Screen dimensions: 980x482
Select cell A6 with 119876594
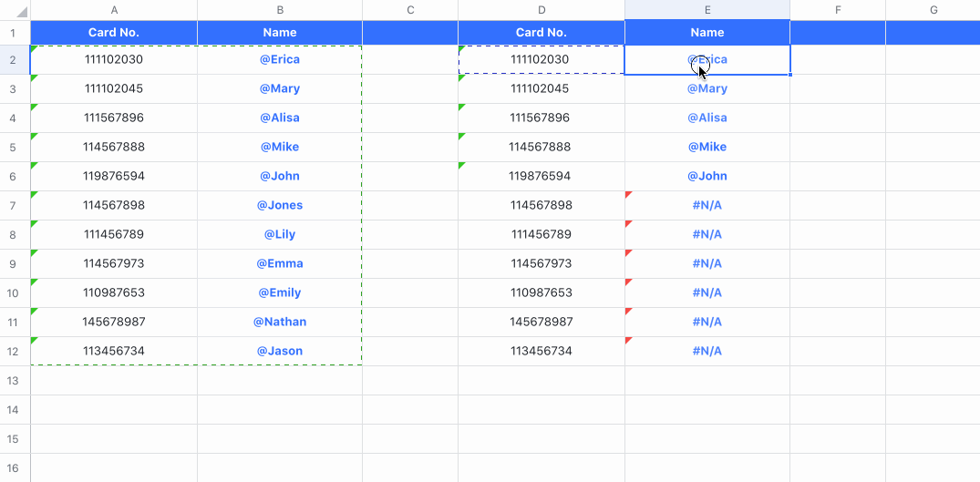pyautogui.click(x=114, y=176)
